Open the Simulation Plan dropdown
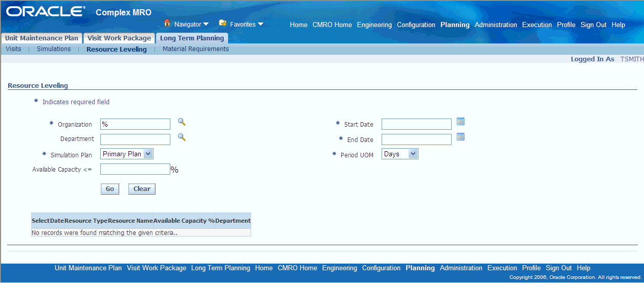 (127, 154)
